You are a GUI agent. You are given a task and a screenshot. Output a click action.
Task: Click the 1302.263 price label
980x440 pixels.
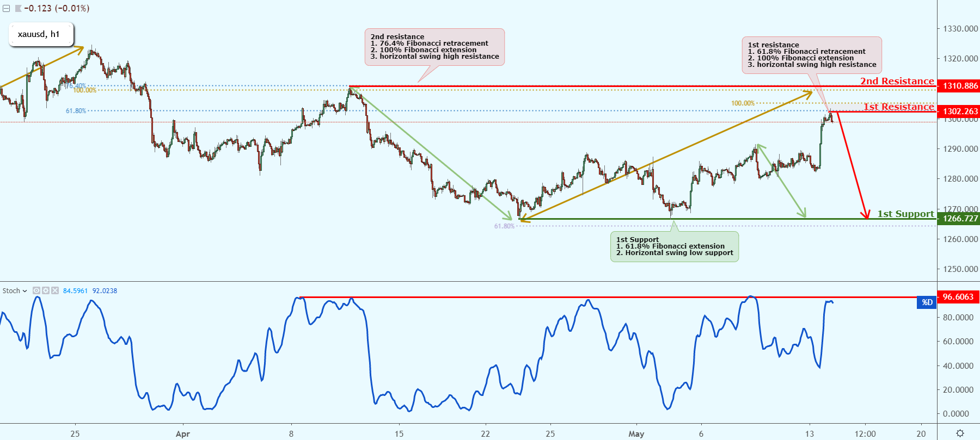(x=960, y=111)
